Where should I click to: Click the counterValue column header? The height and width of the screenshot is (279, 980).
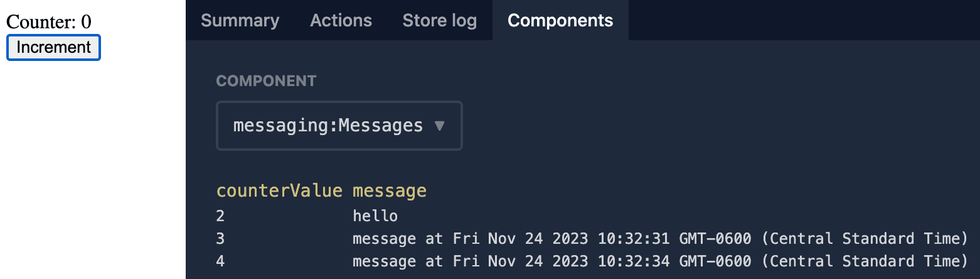tap(279, 191)
